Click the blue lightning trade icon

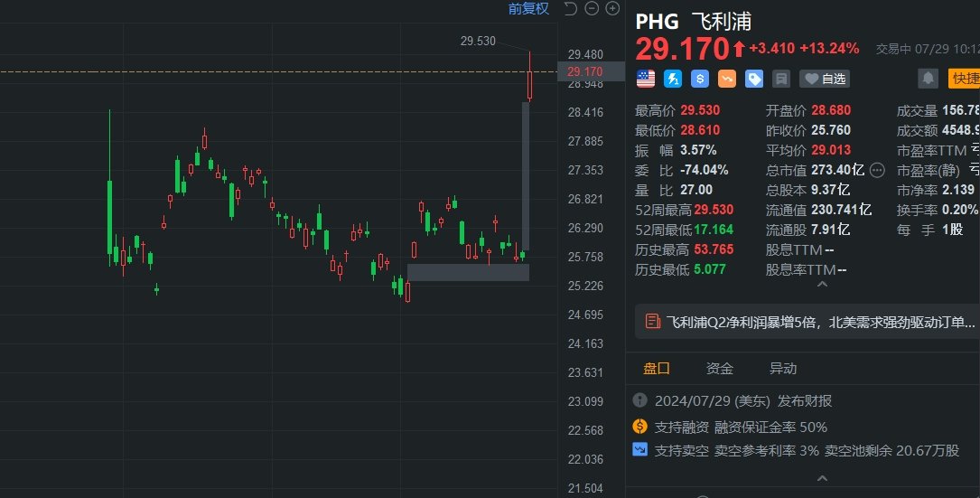(x=673, y=79)
